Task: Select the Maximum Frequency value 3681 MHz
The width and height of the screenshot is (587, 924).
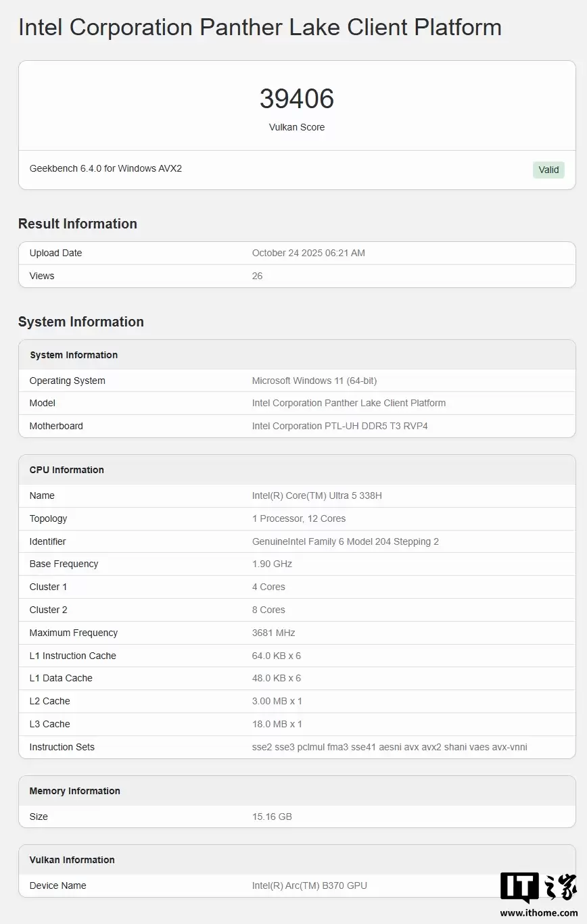Action: [273, 633]
